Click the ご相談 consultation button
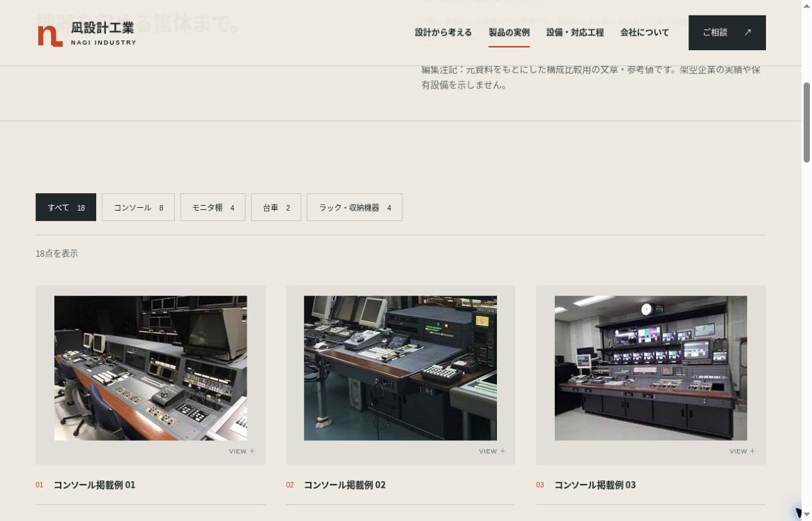Image resolution: width=812 pixels, height=521 pixels. (x=726, y=33)
